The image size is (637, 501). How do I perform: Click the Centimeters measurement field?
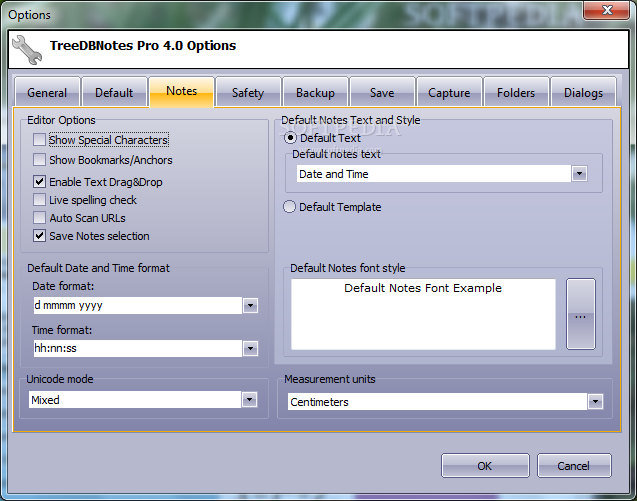point(437,402)
